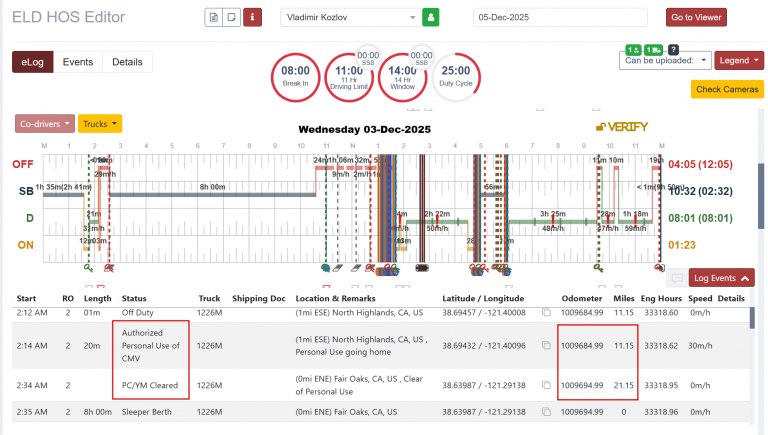Open the Co-drivers dropdown

coord(45,124)
